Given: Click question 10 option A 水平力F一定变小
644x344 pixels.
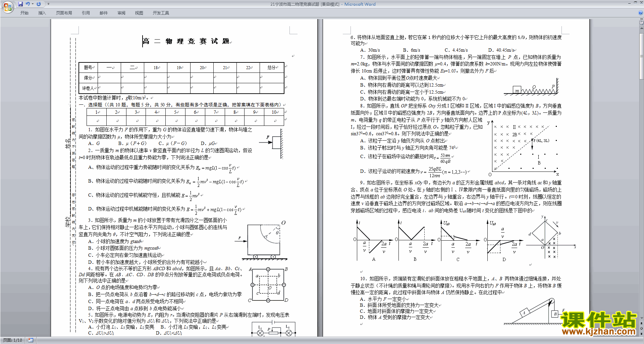Looking at the screenshot, I should pyautogui.click(x=383, y=299).
